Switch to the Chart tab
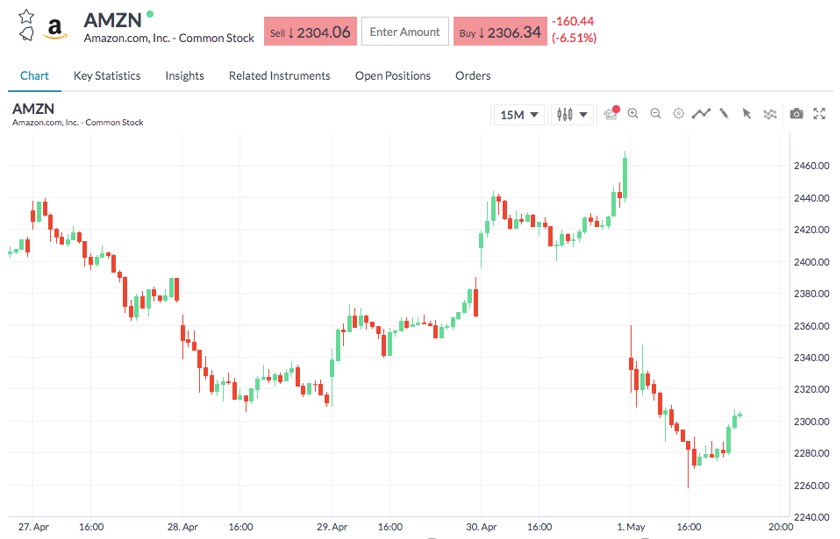This screenshot has height=539, width=840. tap(34, 76)
